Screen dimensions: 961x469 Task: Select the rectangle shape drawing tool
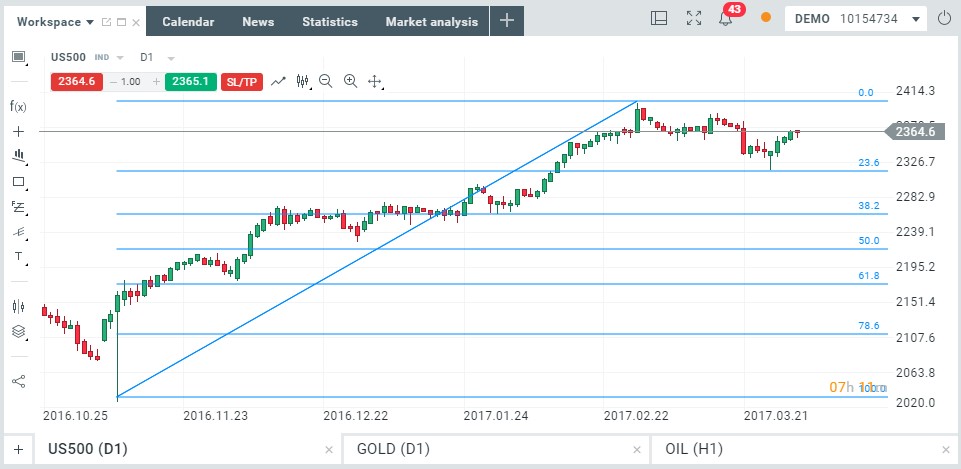18,182
